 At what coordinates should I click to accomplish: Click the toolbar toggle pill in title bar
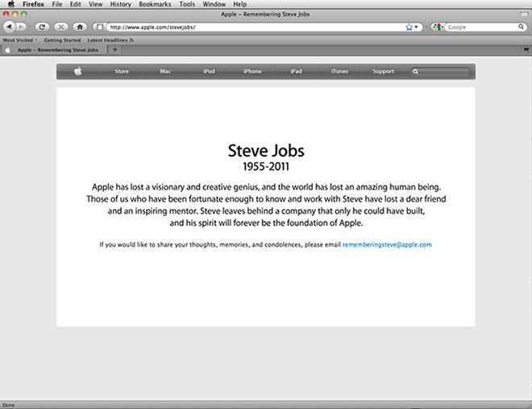click(x=524, y=14)
